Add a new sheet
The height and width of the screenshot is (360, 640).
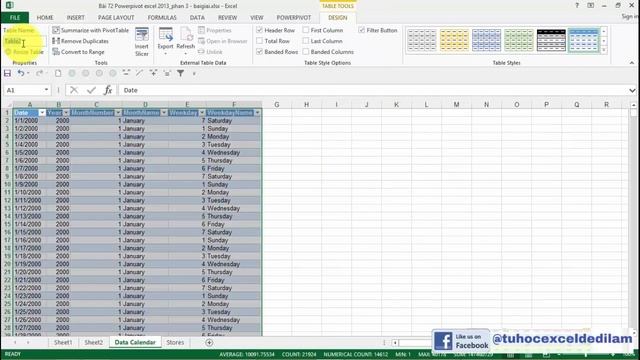point(209,342)
